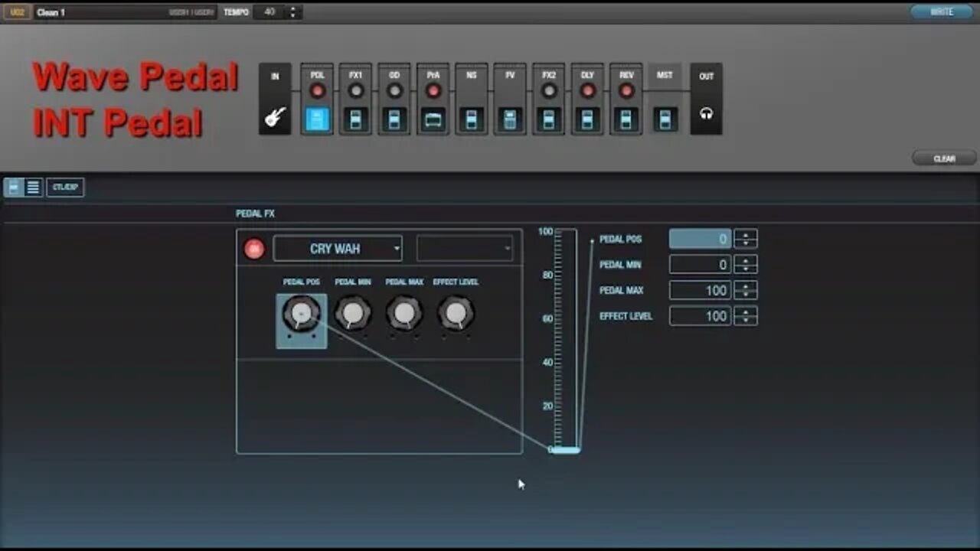
Task: Decrease PEDAL POS value with down arrow
Action: tap(746, 243)
